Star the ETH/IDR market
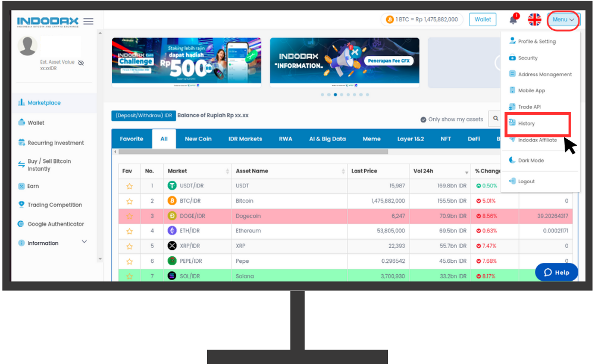The height and width of the screenshot is (364, 595). pyautogui.click(x=129, y=231)
